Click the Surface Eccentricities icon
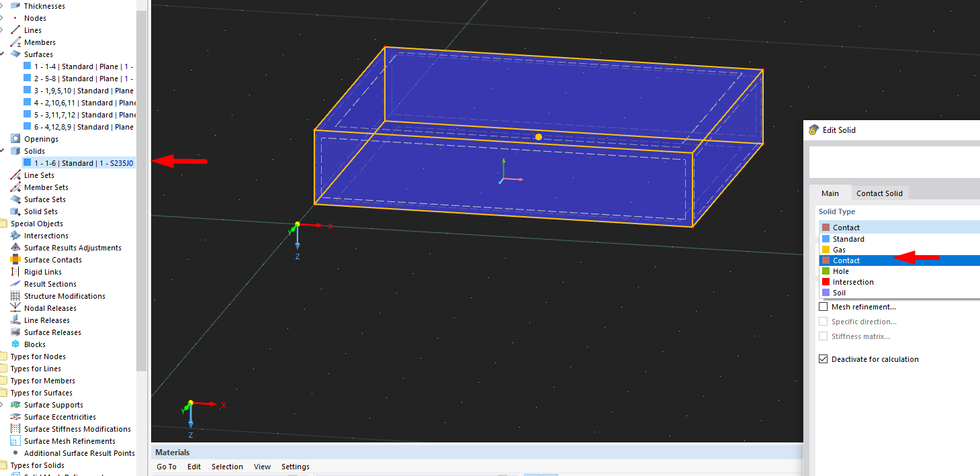 (x=16, y=416)
